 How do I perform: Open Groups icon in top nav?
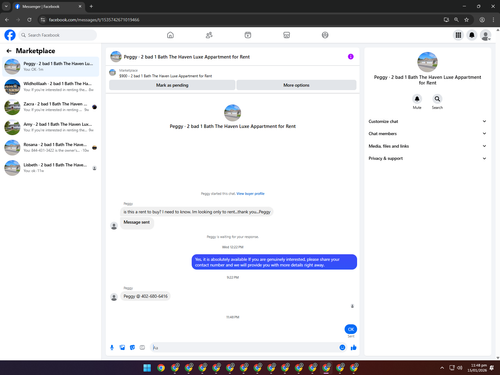pos(325,35)
